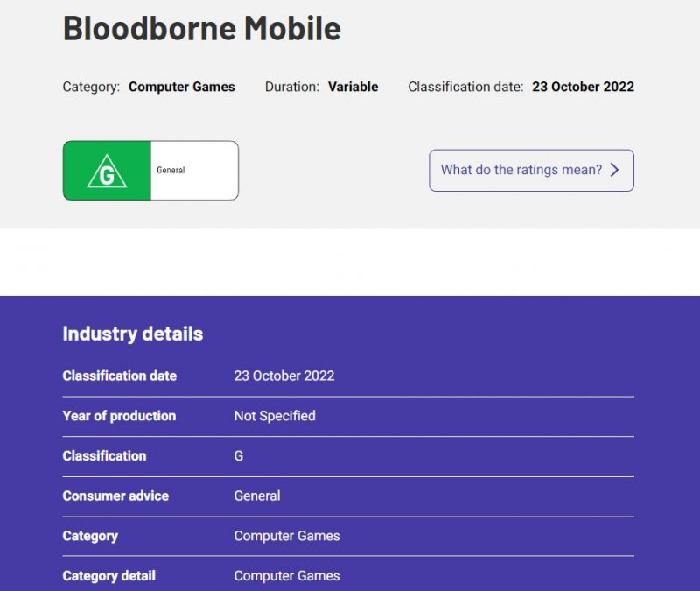Click the 'Classification date:' label in the header
The height and width of the screenshot is (591, 700).
(x=465, y=87)
